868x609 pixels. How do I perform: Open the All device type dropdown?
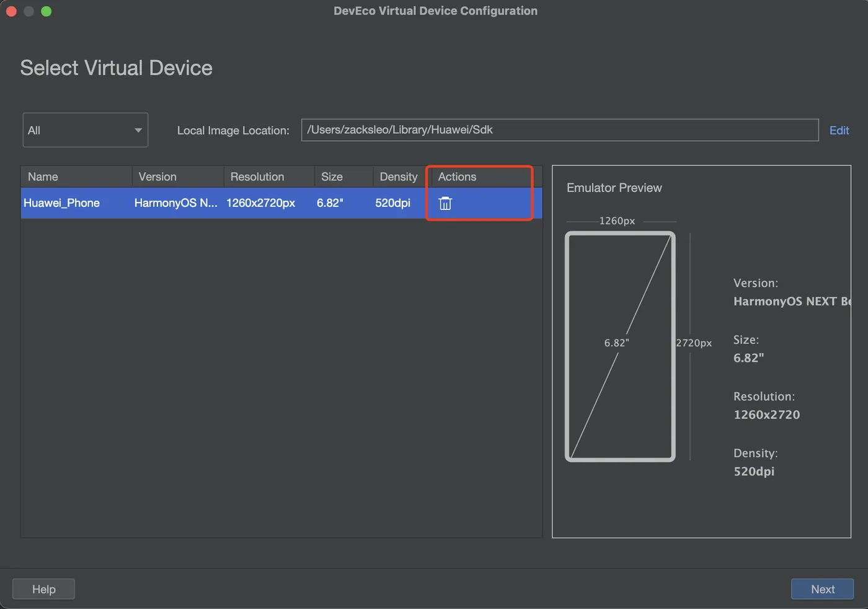85,130
